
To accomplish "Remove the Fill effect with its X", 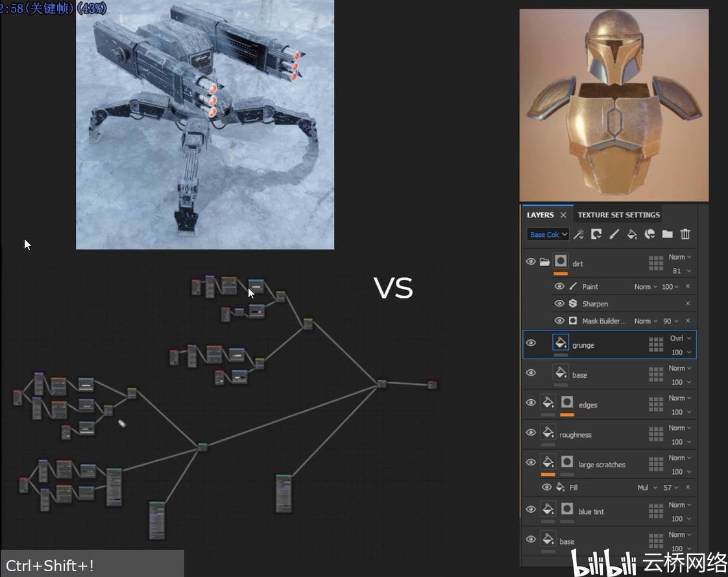I will [688, 487].
